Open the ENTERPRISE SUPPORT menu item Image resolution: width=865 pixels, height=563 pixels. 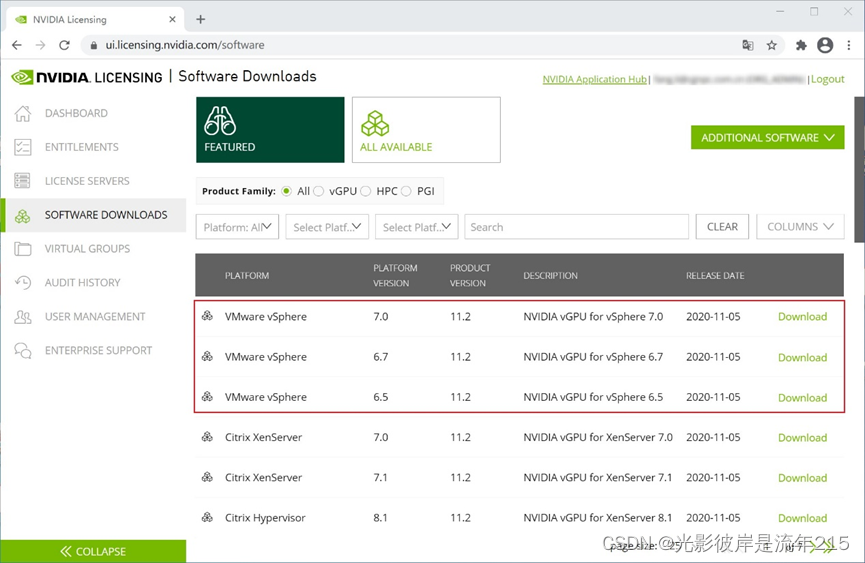[98, 351]
